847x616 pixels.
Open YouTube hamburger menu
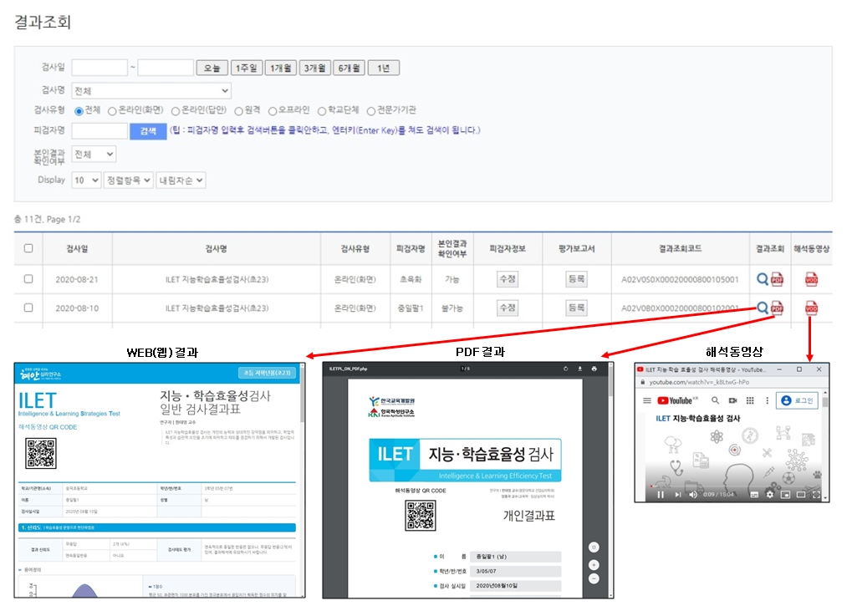coord(646,400)
